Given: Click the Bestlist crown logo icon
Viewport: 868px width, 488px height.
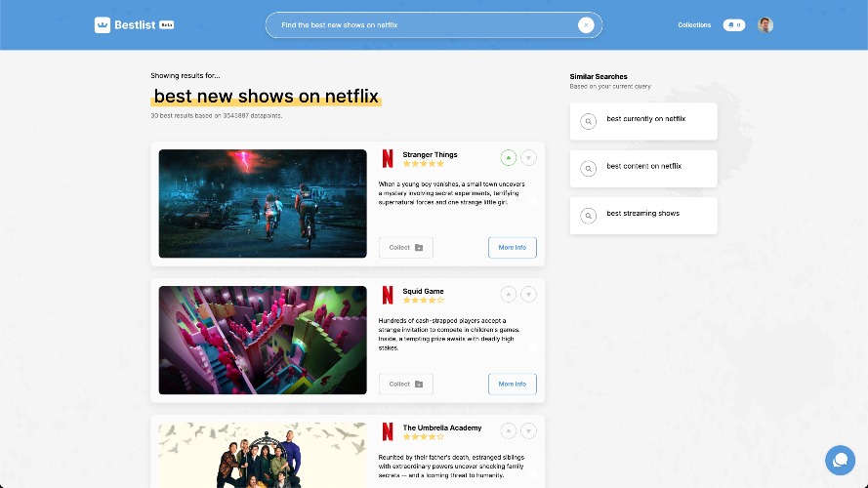Looking at the screenshot, I should coord(103,25).
